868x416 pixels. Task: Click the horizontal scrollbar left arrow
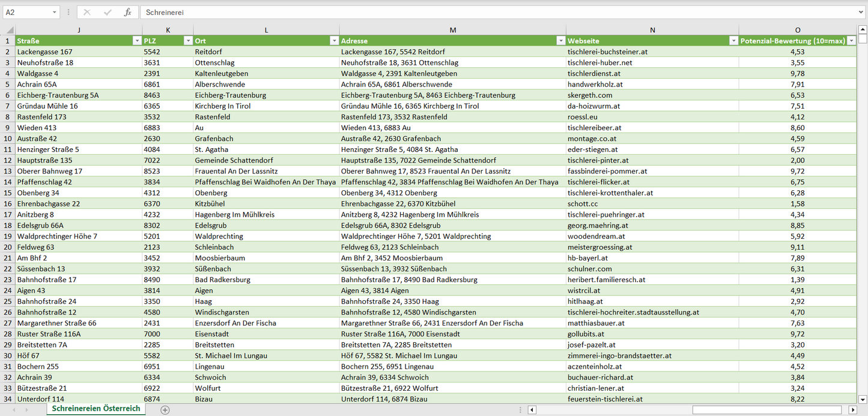(x=532, y=410)
